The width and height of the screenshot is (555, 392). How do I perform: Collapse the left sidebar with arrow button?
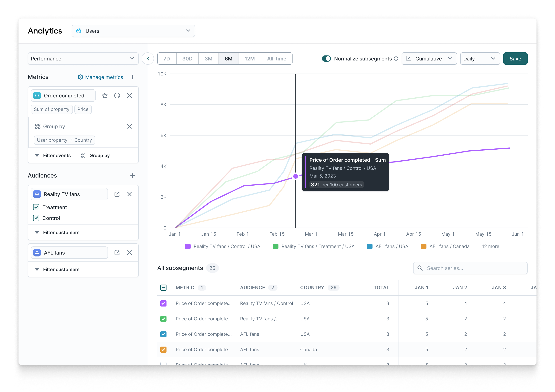(x=148, y=59)
